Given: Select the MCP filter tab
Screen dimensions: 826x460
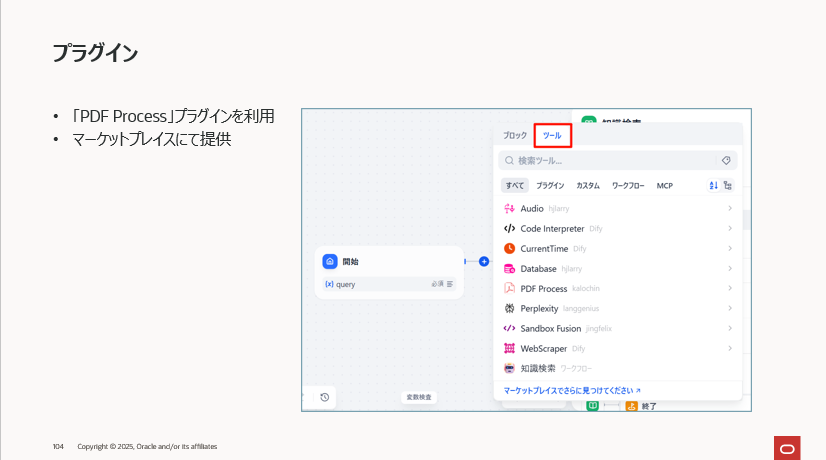Looking at the screenshot, I should click(x=665, y=185).
